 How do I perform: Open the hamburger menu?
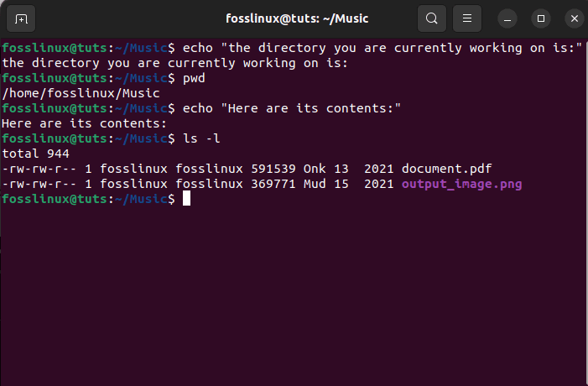click(x=469, y=18)
